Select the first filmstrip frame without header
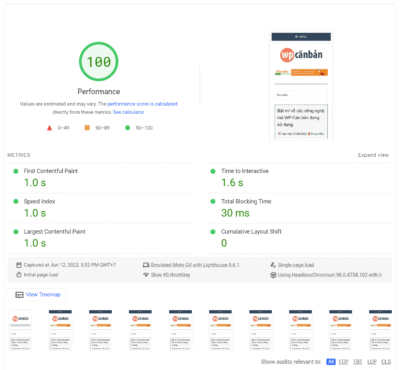 point(20,330)
